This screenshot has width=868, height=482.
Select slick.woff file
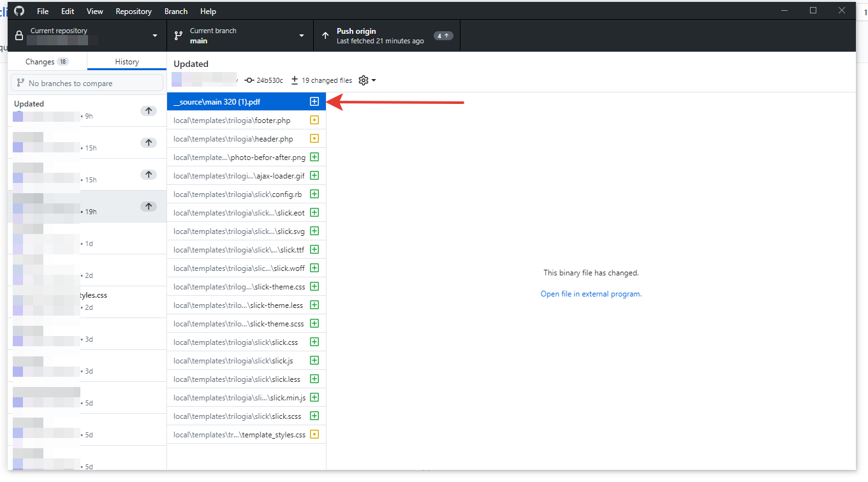[x=247, y=268]
